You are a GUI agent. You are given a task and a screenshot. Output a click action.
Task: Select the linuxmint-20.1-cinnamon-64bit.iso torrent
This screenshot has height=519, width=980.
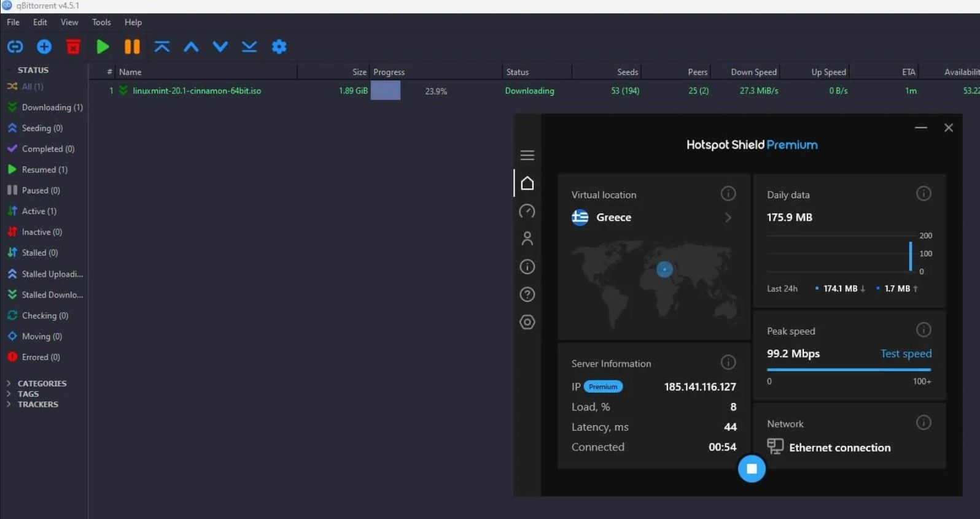(x=196, y=91)
